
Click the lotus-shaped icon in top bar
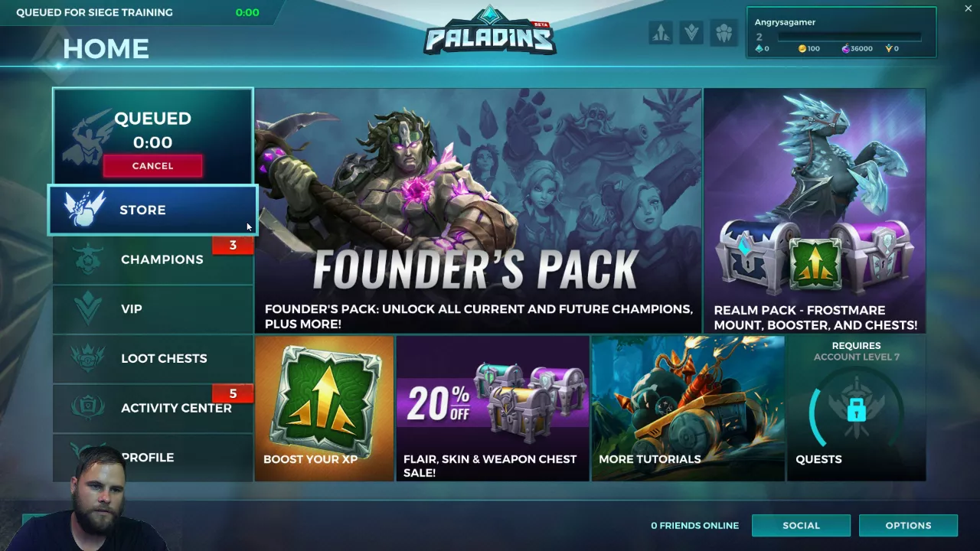pos(724,32)
